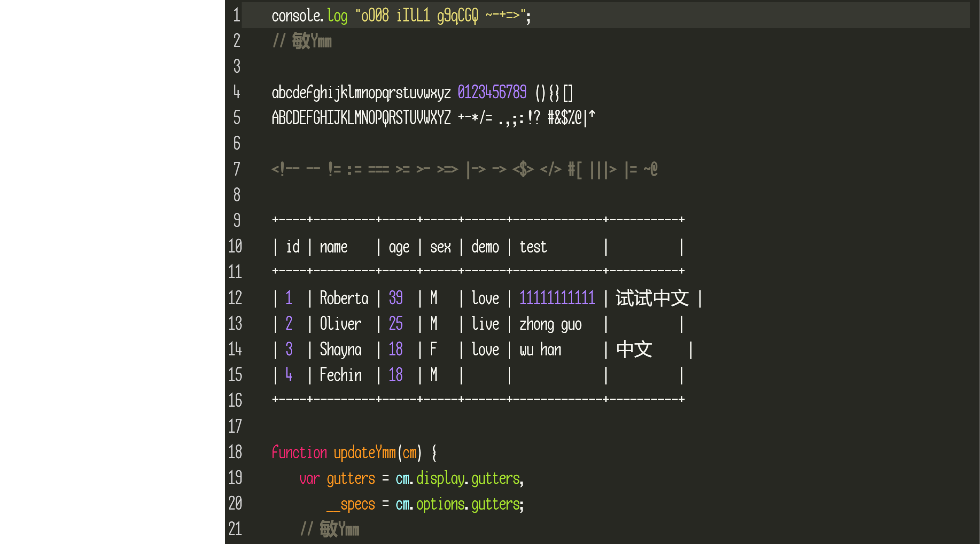Image resolution: width=980 pixels, height=544 pixels.
Task: Click the uppercase alphabet text on line 5
Action: (x=361, y=118)
